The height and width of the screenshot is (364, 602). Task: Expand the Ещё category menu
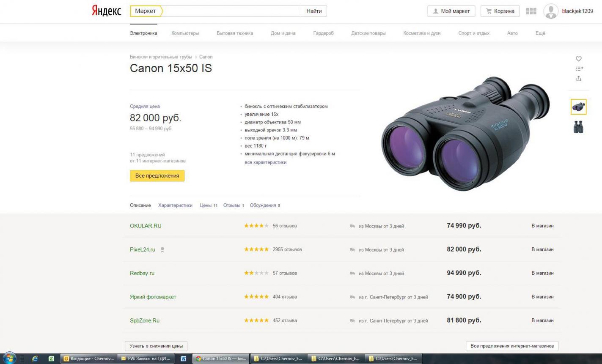[x=540, y=33]
